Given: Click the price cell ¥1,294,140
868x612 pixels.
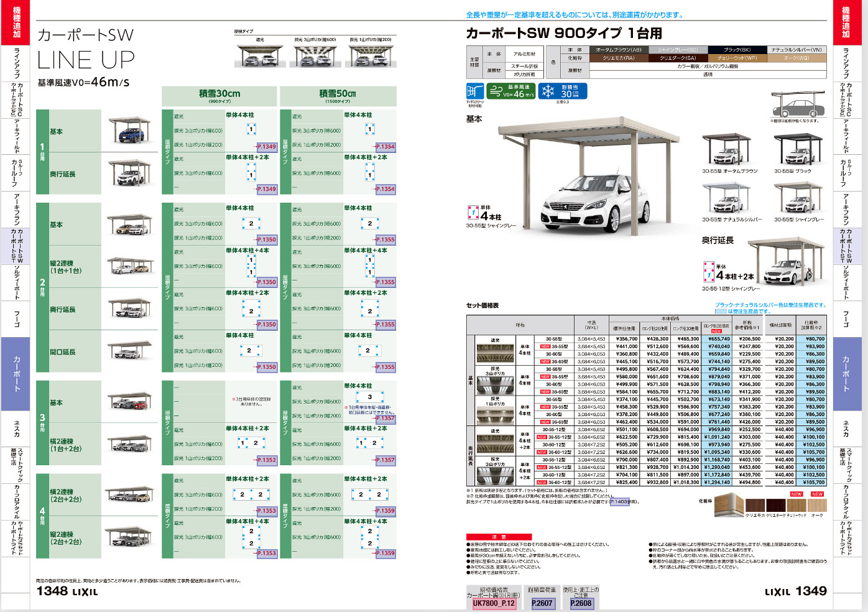Looking at the screenshot, I should (717, 482).
